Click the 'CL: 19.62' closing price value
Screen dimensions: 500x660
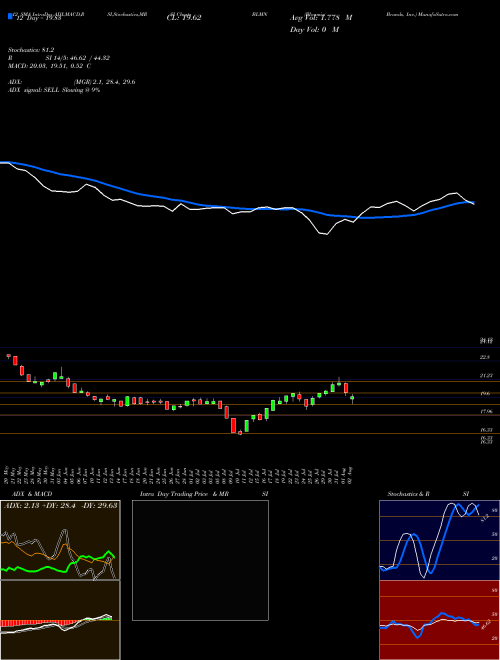(184, 18)
